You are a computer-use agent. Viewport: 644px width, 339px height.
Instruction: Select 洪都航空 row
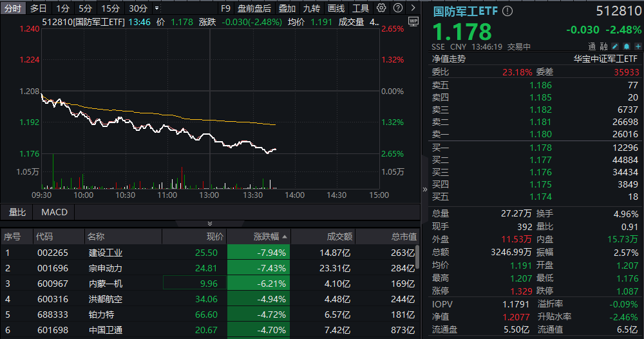click(209, 299)
